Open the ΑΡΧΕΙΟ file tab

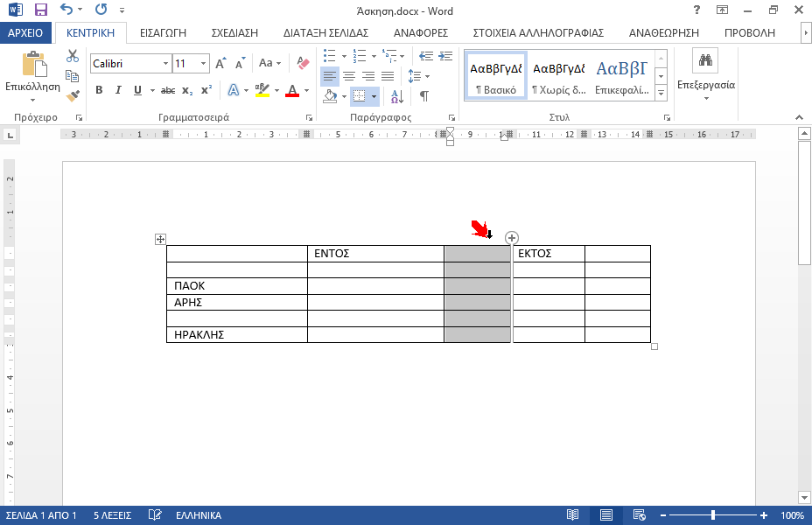coord(25,32)
